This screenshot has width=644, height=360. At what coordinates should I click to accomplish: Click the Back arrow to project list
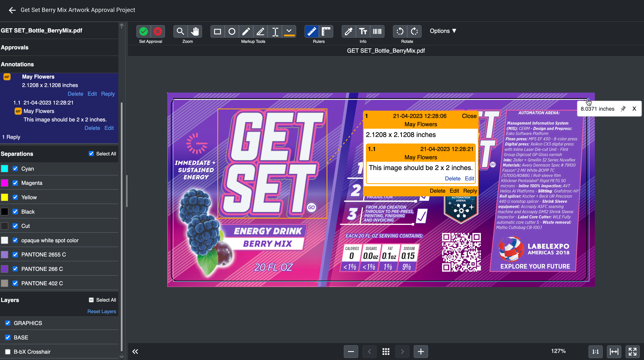(12, 10)
